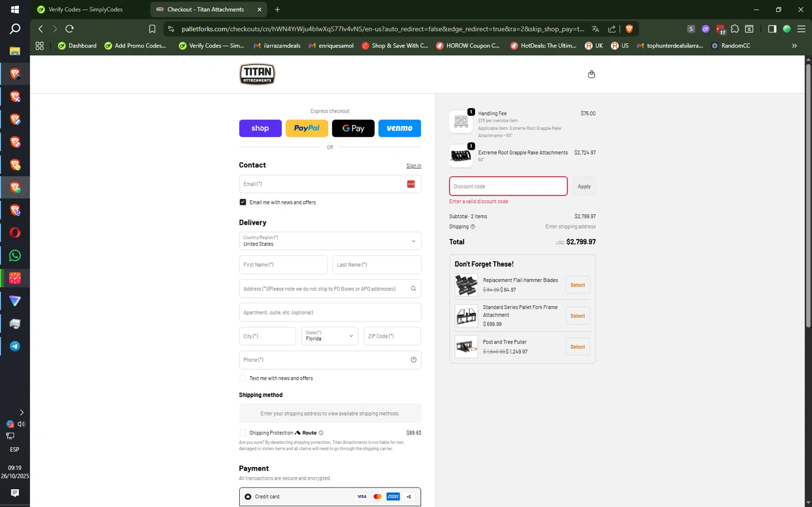This screenshot has height=507, width=812.
Task: Open the State dropdown showing Florida
Action: pyautogui.click(x=330, y=336)
